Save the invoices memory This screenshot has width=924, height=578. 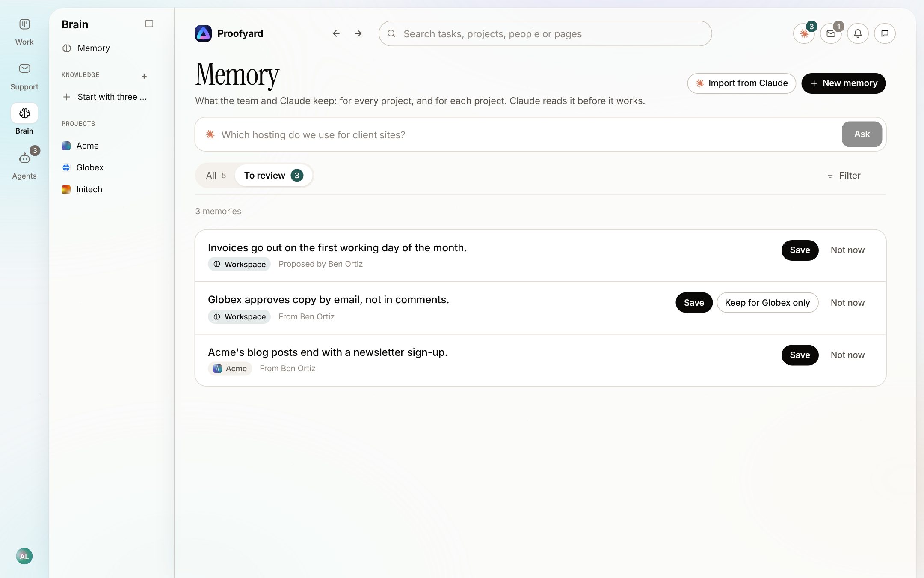coord(800,250)
